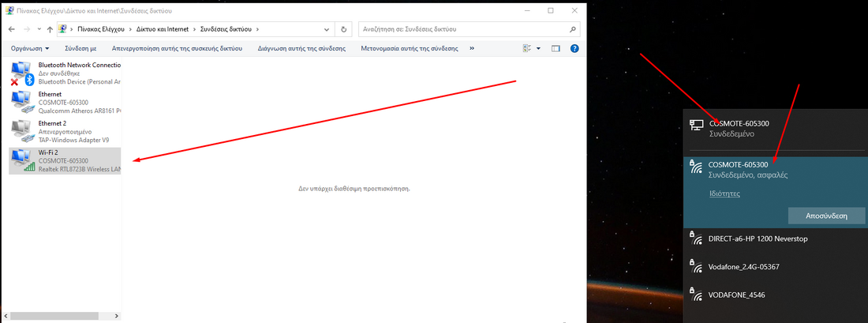Image resolution: width=868 pixels, height=323 pixels.
Task: Refresh the Network Connections address bar
Action: pos(343,29)
